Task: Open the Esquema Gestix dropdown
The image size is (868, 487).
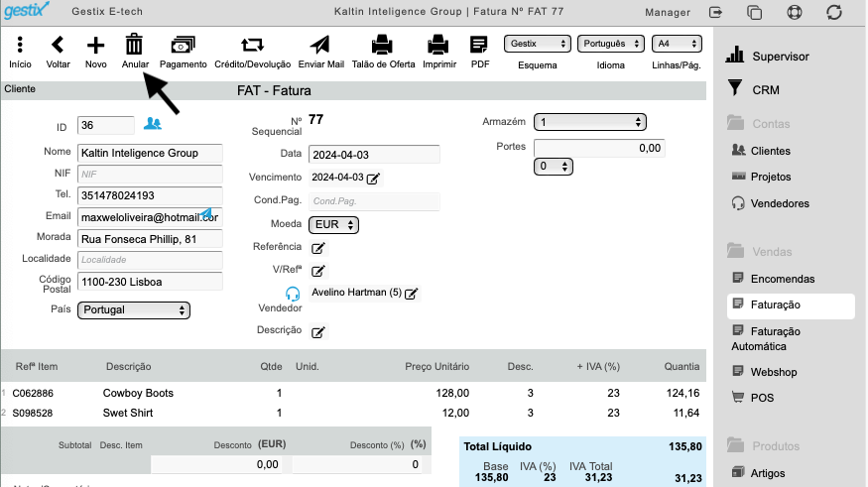Action: pyautogui.click(x=538, y=44)
